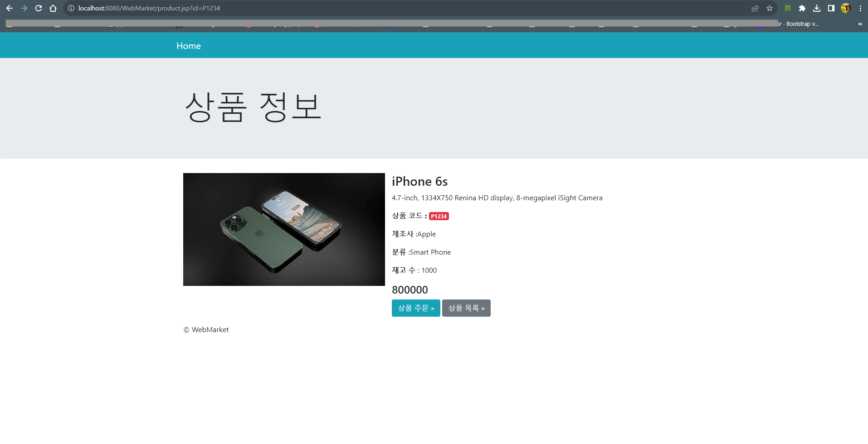The width and height of the screenshot is (868, 444).
Task: Click the product description about Renina HD display
Action: (497, 198)
